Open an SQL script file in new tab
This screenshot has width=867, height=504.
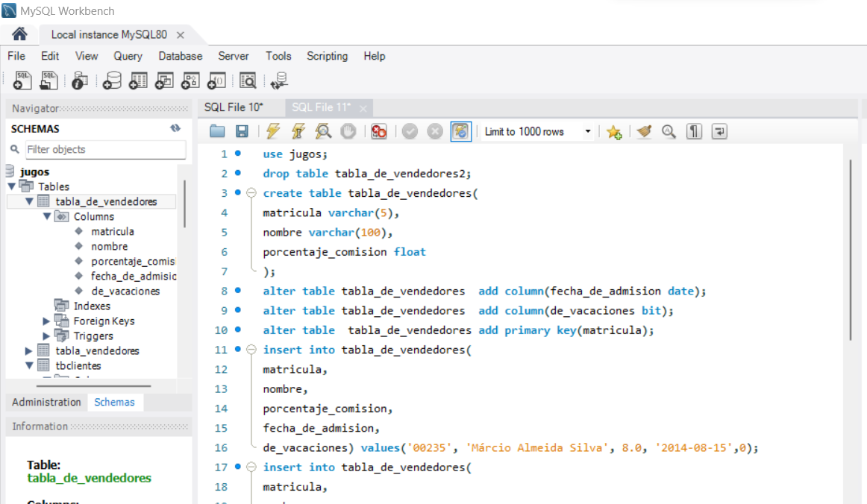coord(48,81)
